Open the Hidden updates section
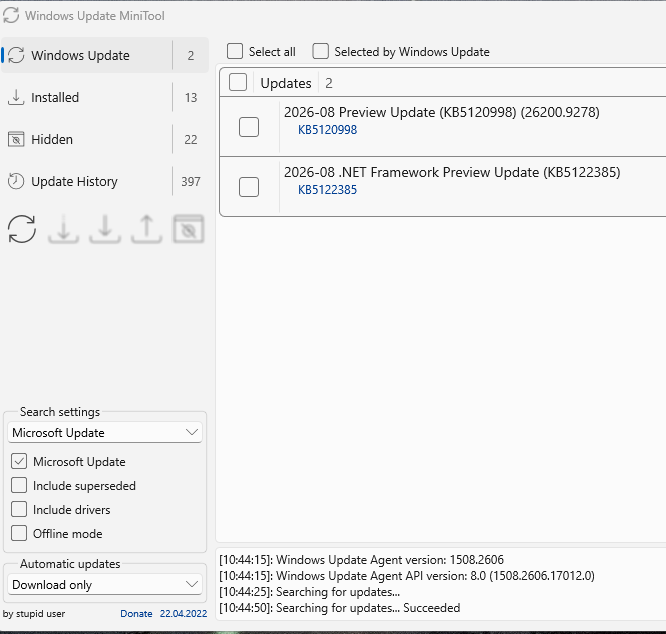 coord(105,139)
